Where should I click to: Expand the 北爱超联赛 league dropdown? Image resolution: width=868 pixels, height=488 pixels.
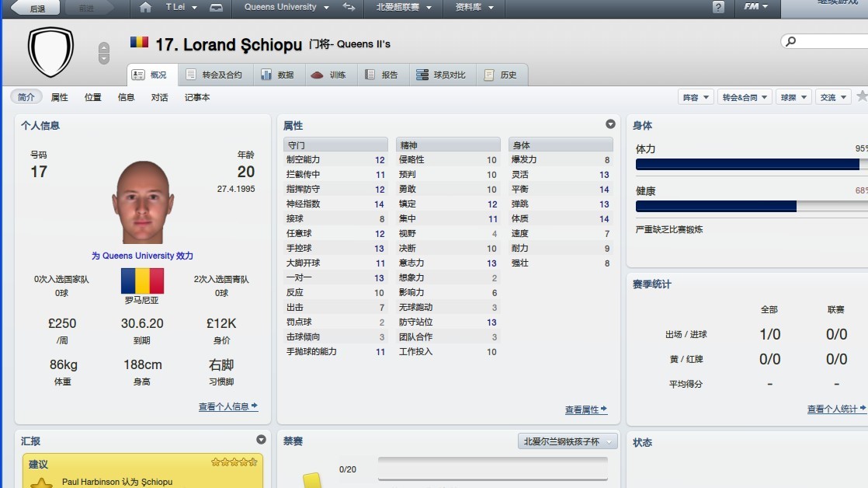point(404,7)
